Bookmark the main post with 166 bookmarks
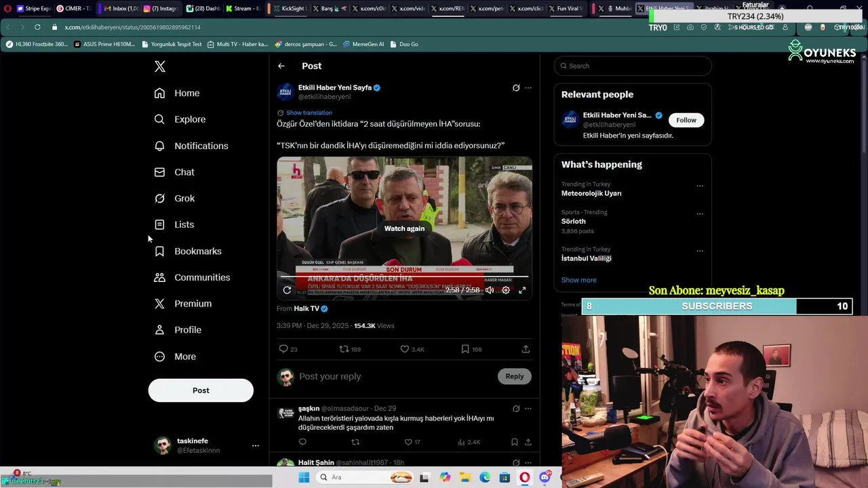868x488 pixels. point(471,349)
